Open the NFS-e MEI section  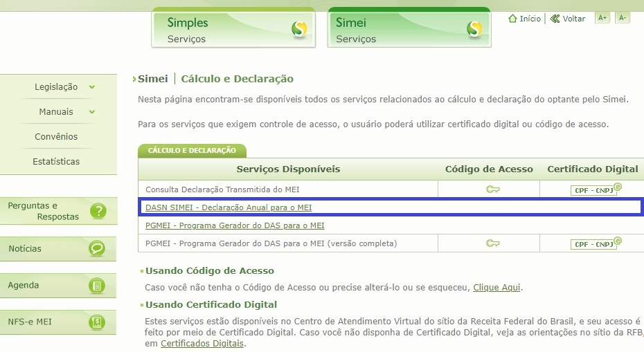[58, 322]
